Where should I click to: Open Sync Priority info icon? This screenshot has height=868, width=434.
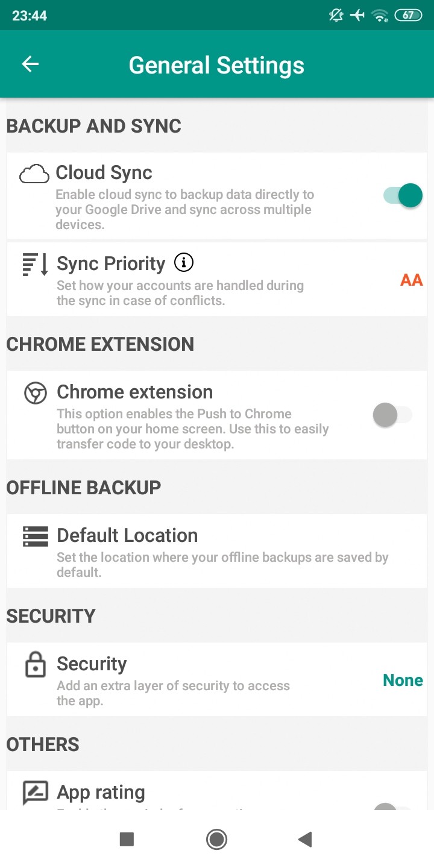pos(184,262)
